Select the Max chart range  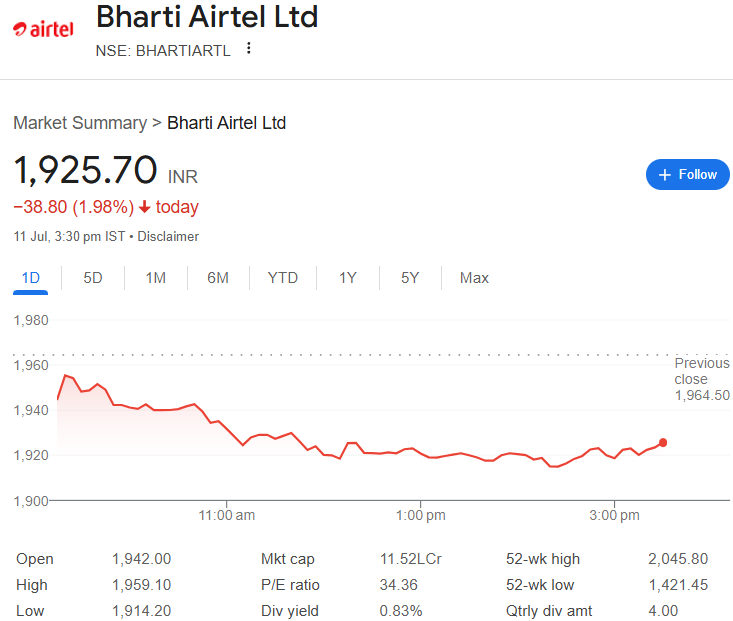coord(474,278)
